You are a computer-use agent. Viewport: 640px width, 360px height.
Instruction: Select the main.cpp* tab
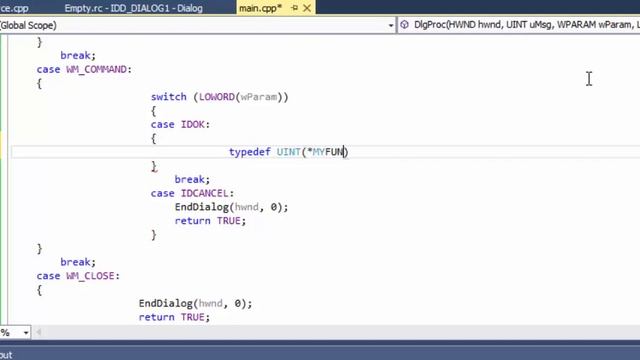(260, 8)
